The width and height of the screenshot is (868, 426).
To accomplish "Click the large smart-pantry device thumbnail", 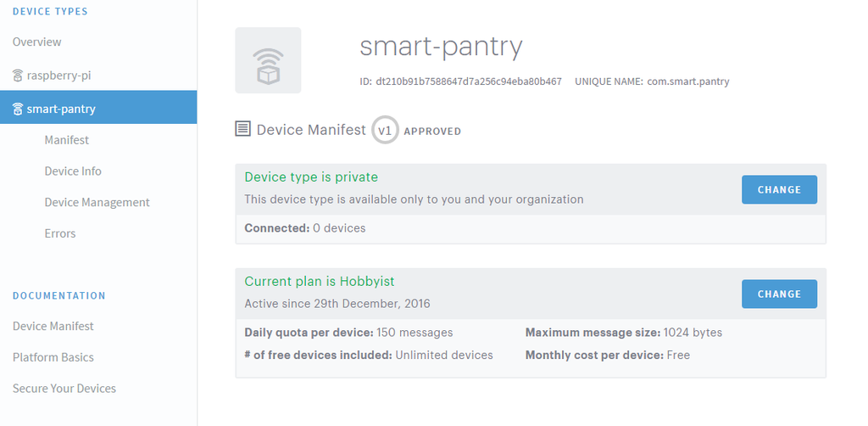I will click(268, 60).
